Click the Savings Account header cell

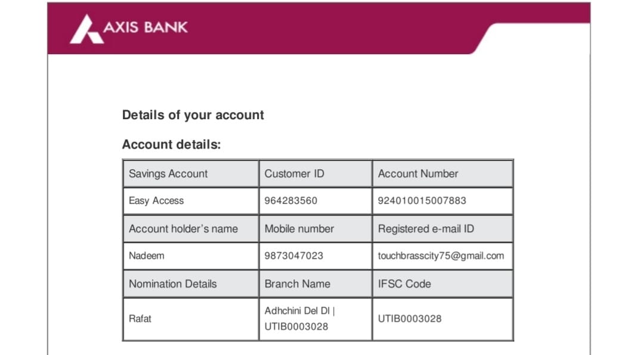coord(168,174)
